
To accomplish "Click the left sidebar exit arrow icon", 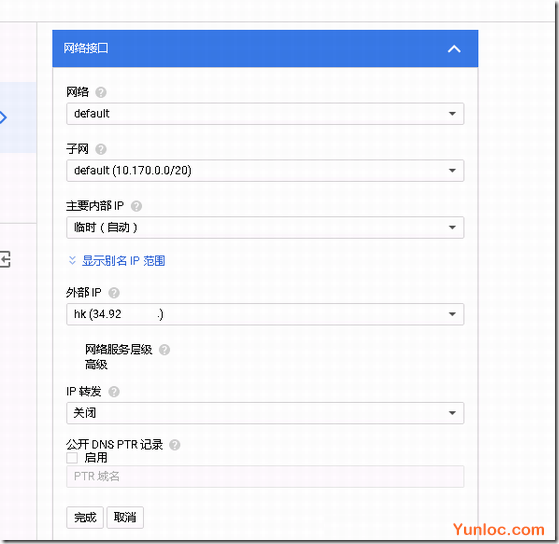I will 5,259.
